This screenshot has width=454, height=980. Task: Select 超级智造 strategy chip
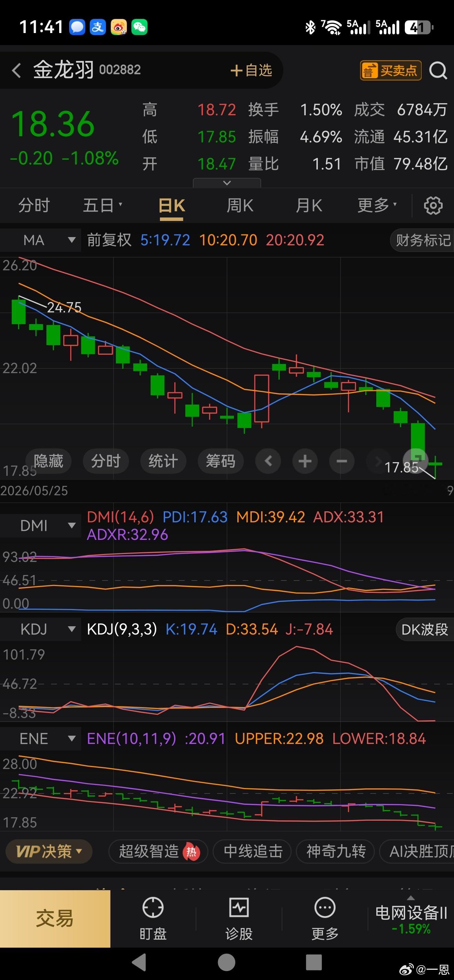point(158,851)
